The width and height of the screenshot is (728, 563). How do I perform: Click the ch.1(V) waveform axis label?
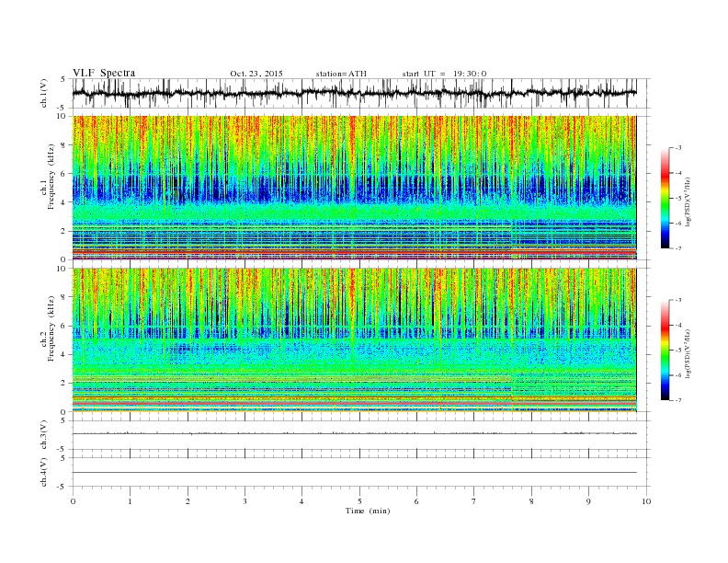coord(44,93)
